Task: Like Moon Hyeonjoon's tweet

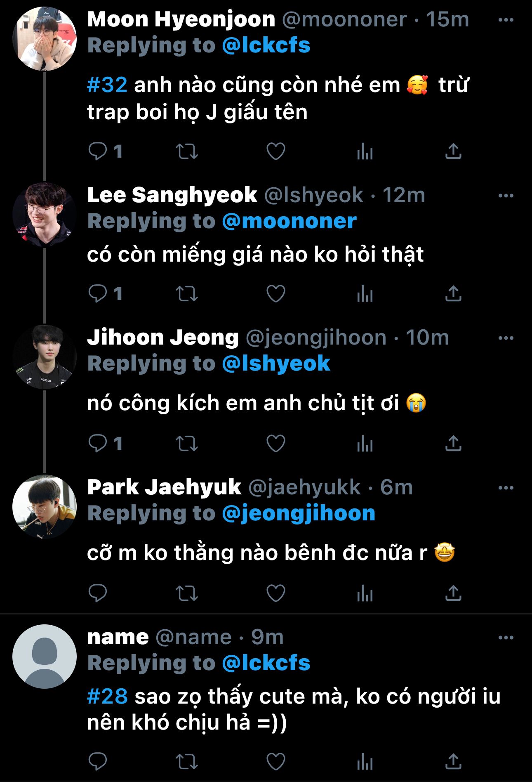Action: point(275,151)
